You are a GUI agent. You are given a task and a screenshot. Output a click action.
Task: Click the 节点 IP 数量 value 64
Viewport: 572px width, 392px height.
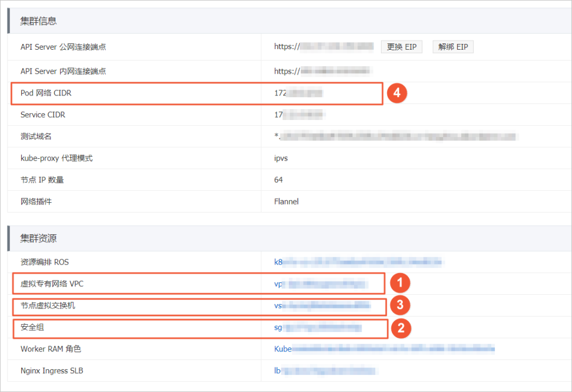(279, 179)
